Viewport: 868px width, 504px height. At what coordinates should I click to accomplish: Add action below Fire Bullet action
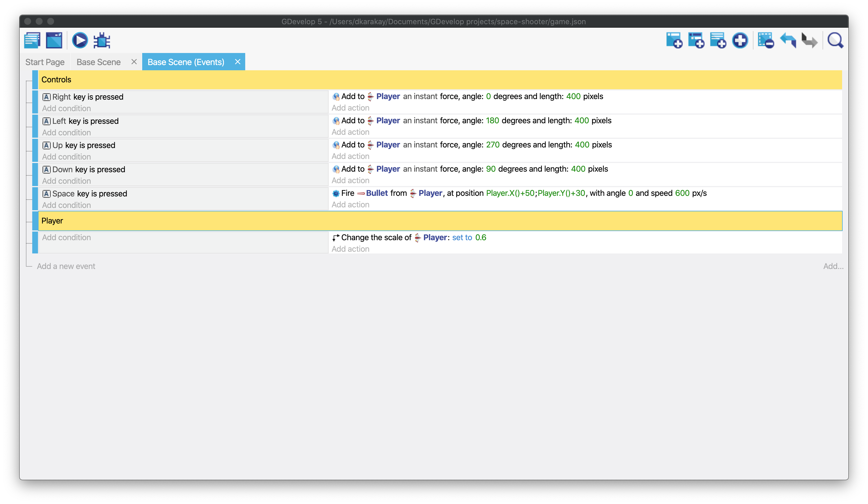tap(350, 205)
